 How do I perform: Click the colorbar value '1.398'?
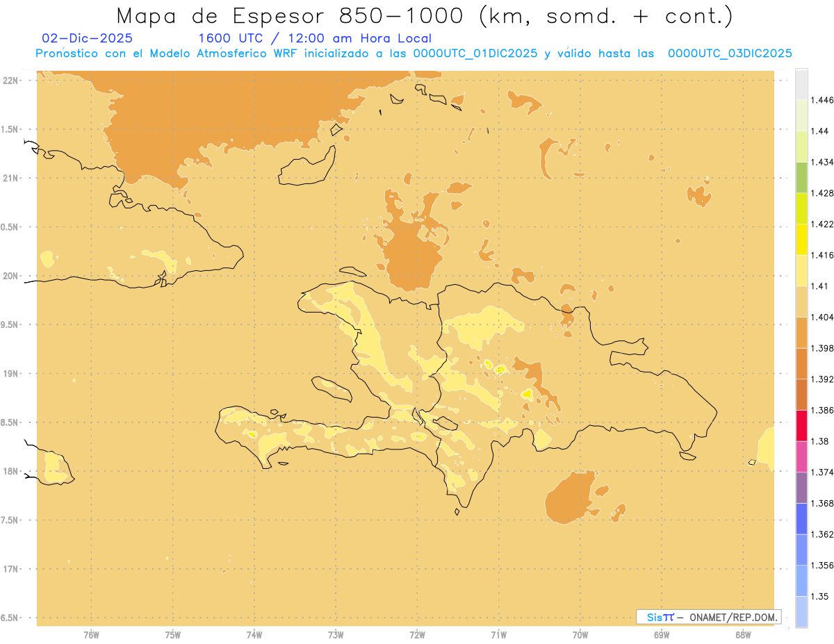tap(824, 348)
